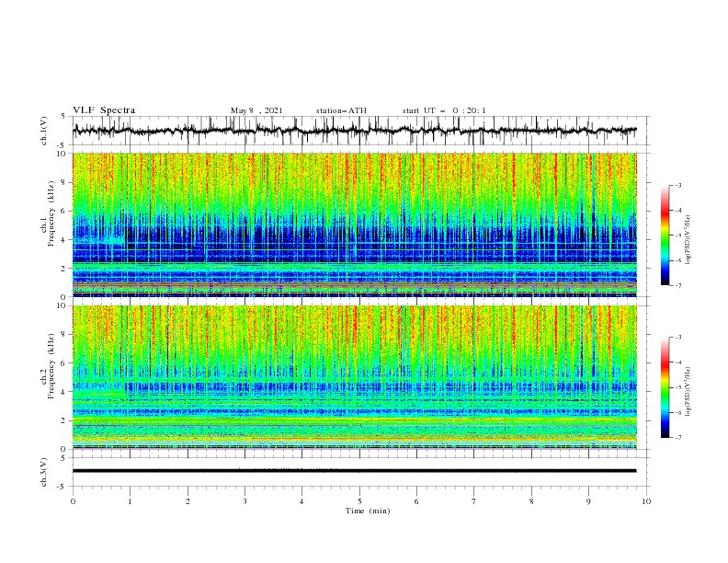
Task: Click the "-3" tick on ch.1 colorbar
Action: [x=678, y=185]
